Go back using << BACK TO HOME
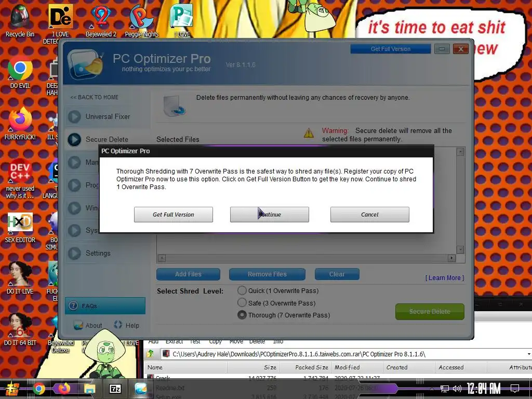 point(95,97)
